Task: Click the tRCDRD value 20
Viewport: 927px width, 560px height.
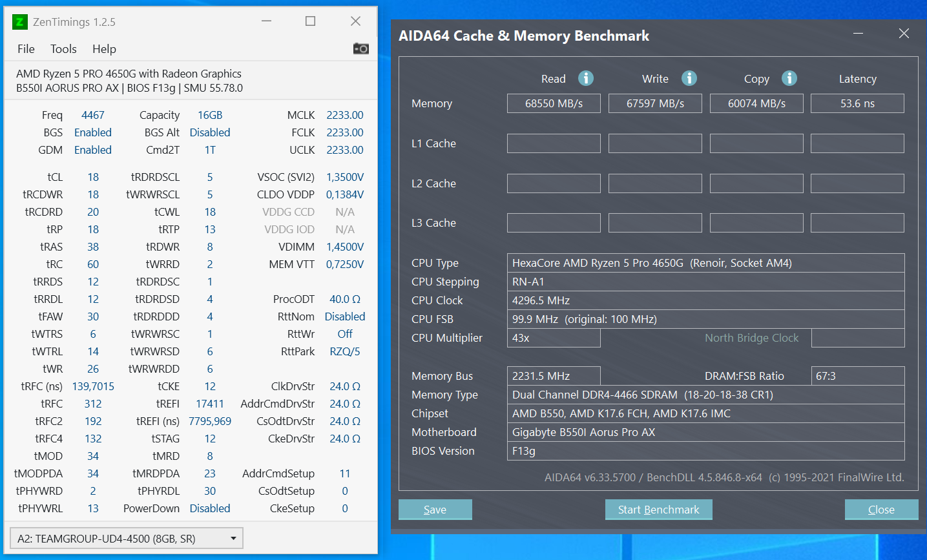Action: [93, 212]
